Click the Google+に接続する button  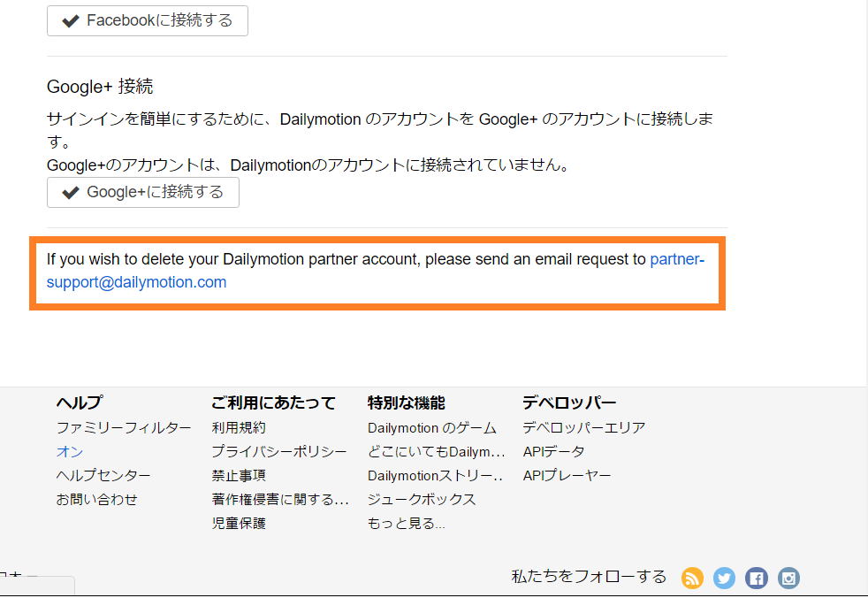[143, 192]
